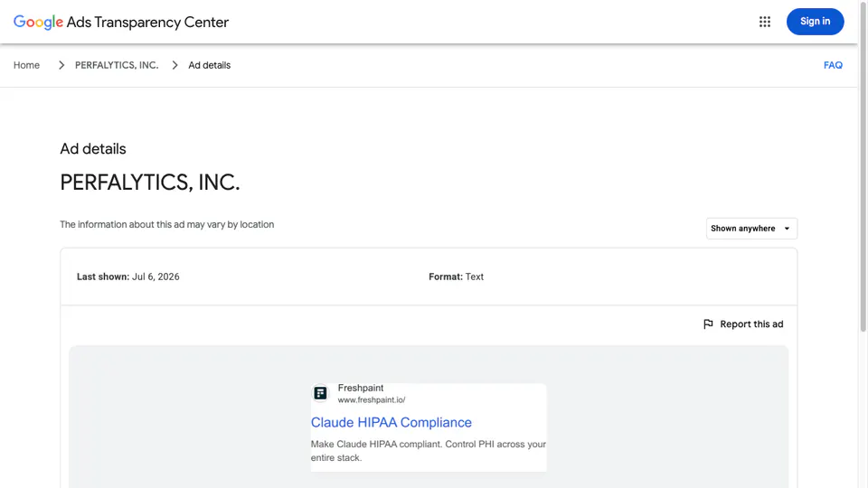Screen dimensions: 868x488
Task: Expand the Shown anywhere dropdown
Action: tap(751, 229)
